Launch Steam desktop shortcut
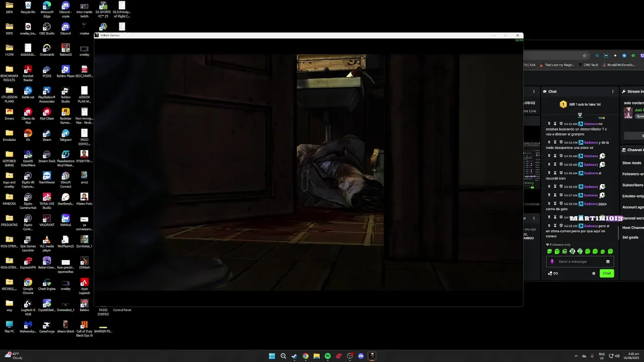Screen dimensions: 644x362 pos(47,135)
